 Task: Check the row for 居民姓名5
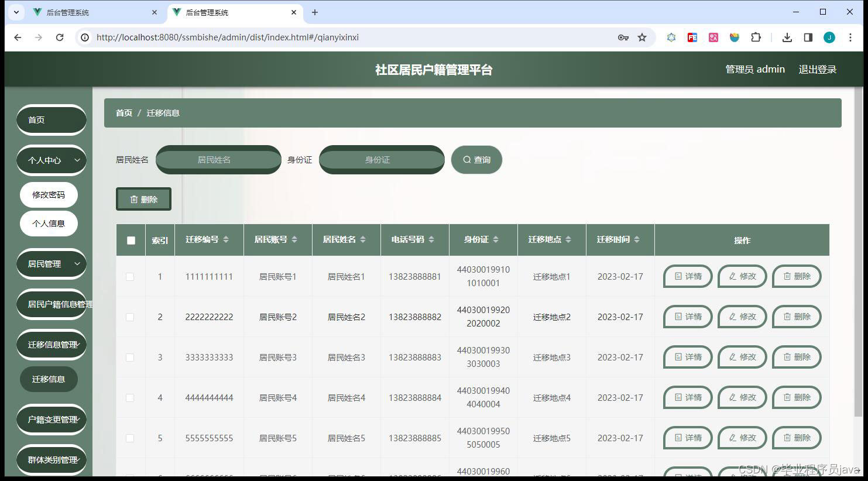[130, 438]
